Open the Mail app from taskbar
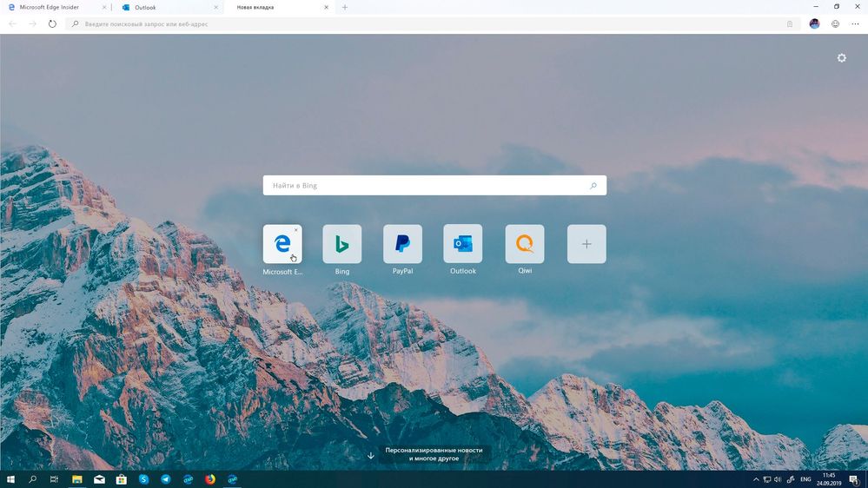Image resolution: width=868 pixels, height=488 pixels. (x=99, y=479)
